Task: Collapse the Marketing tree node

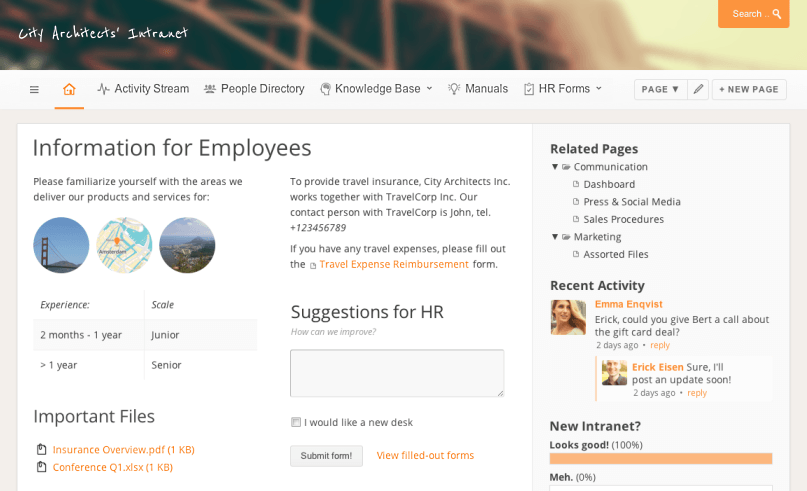Action: click(555, 237)
